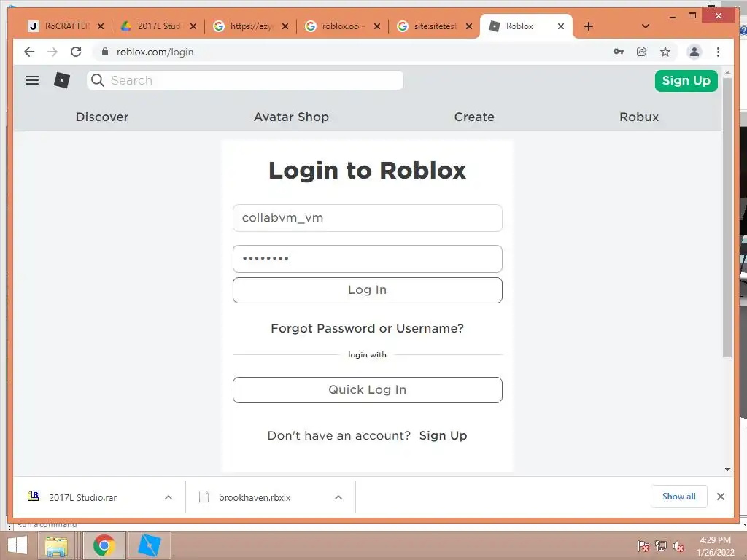Open the brookhaven.rbxlx file icon
Viewport: 747px width, 560px height.
(204, 497)
